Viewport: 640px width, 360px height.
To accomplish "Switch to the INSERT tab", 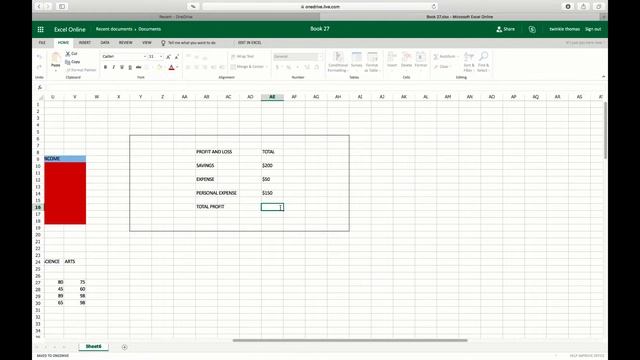I will [x=84, y=43].
